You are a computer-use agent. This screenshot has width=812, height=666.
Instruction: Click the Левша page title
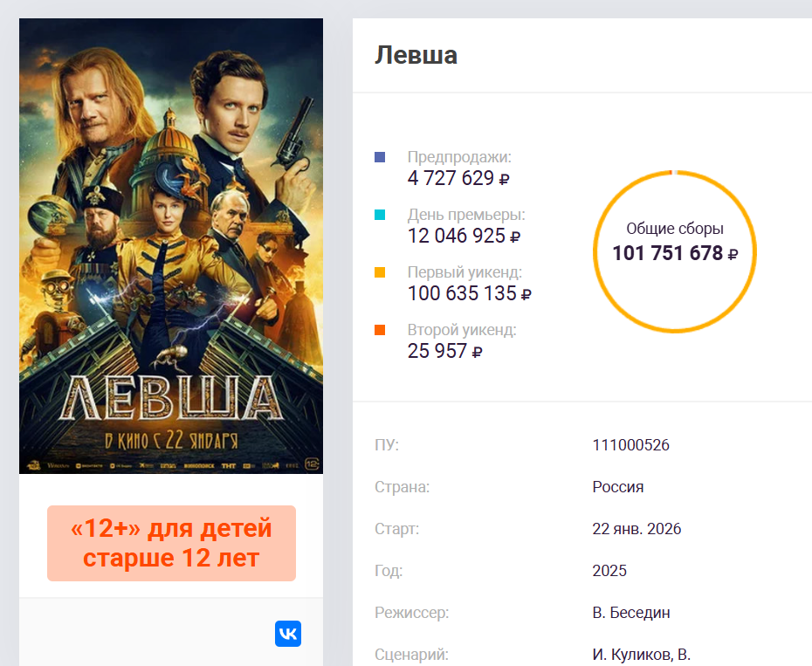click(x=416, y=56)
